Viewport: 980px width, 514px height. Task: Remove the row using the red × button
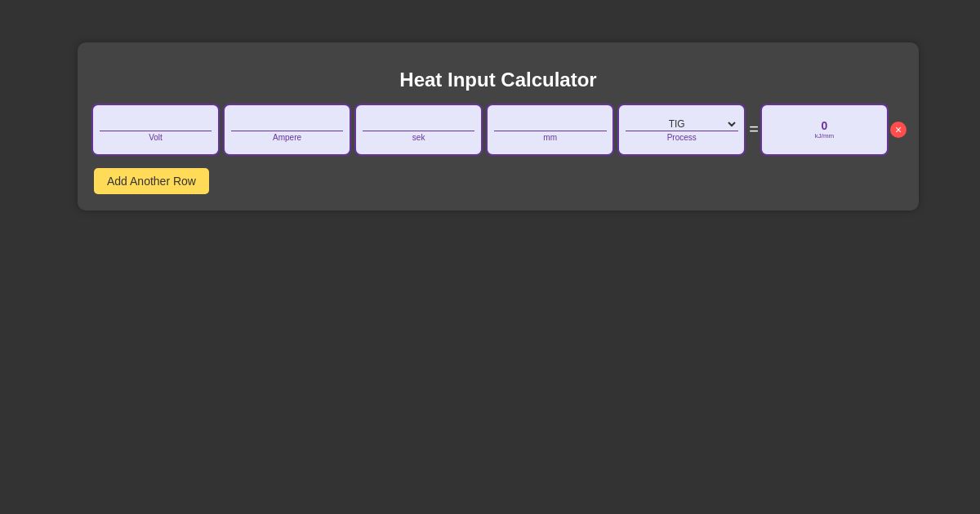click(x=898, y=130)
